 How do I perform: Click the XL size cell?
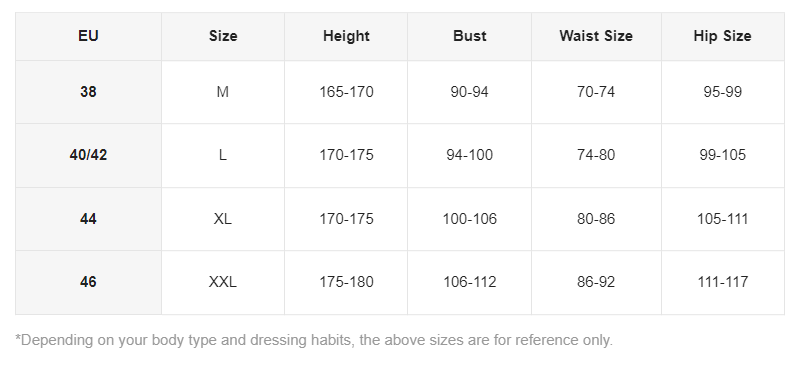(x=223, y=219)
